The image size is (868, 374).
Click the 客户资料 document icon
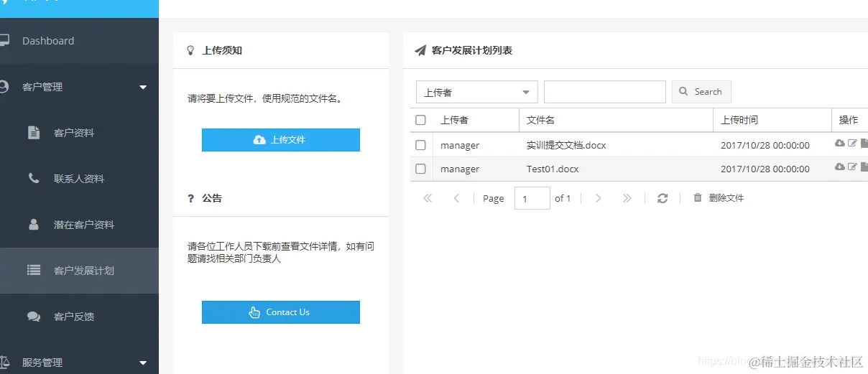[x=33, y=132]
